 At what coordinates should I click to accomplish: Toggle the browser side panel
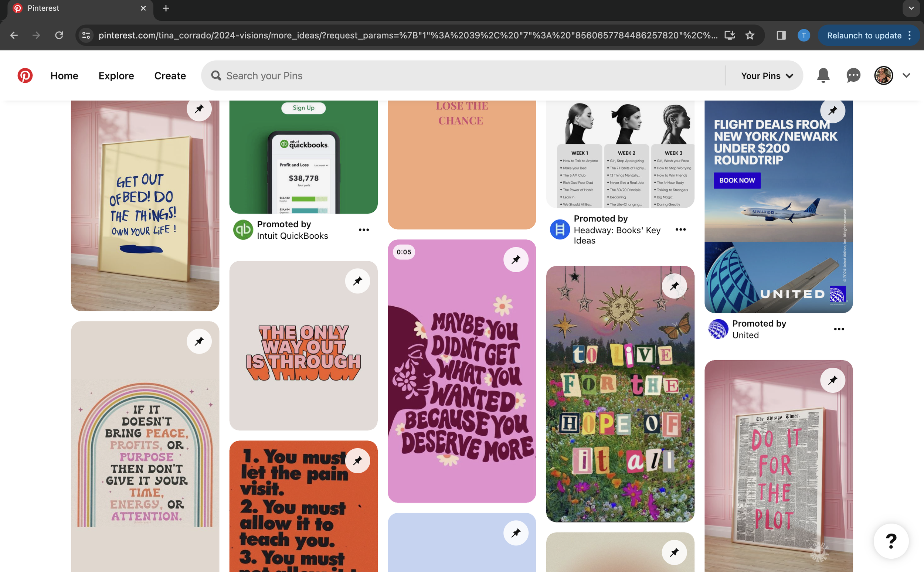pos(781,35)
